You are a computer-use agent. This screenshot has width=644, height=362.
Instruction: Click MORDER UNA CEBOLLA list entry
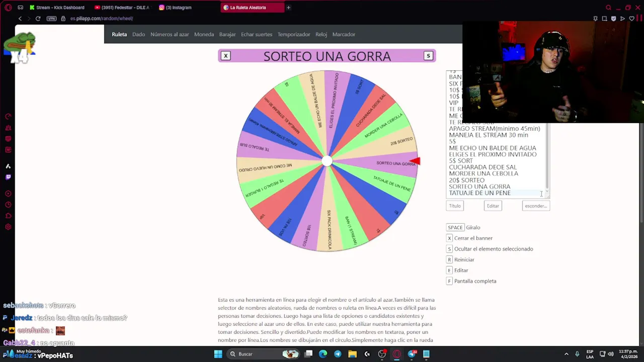pyautogui.click(x=484, y=173)
